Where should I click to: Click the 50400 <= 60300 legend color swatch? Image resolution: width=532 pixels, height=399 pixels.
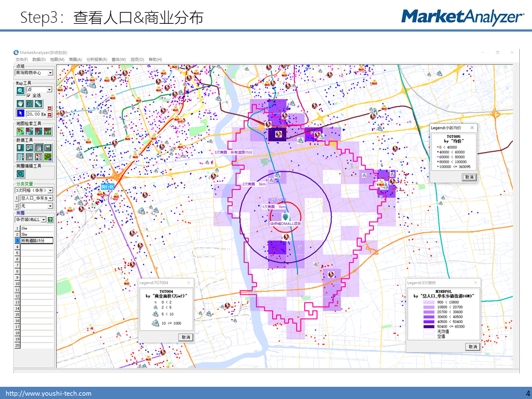tap(429, 327)
